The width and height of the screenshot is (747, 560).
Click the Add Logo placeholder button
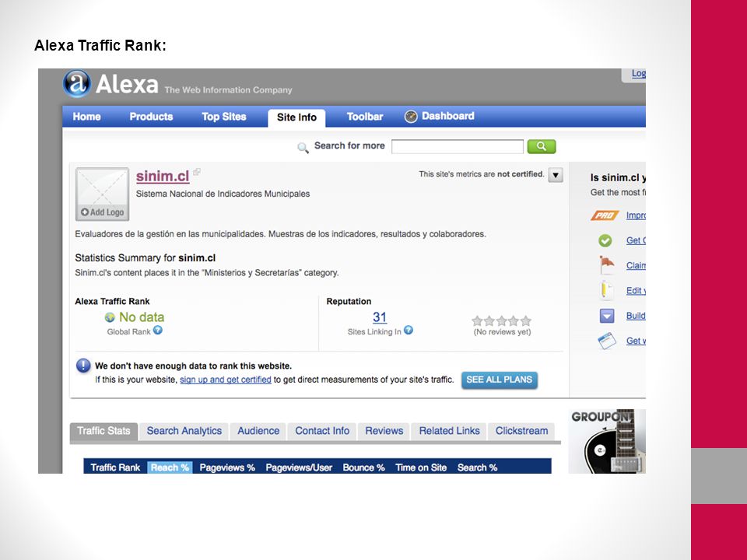103,194
